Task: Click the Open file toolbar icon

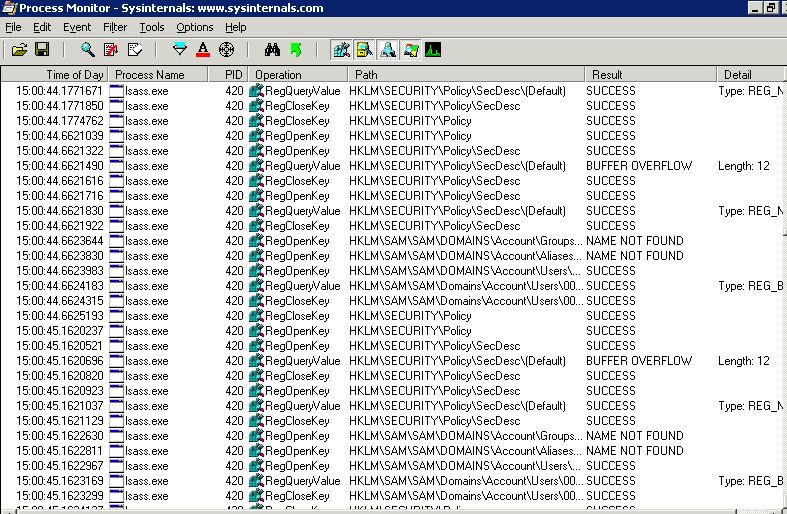Action: (19, 50)
